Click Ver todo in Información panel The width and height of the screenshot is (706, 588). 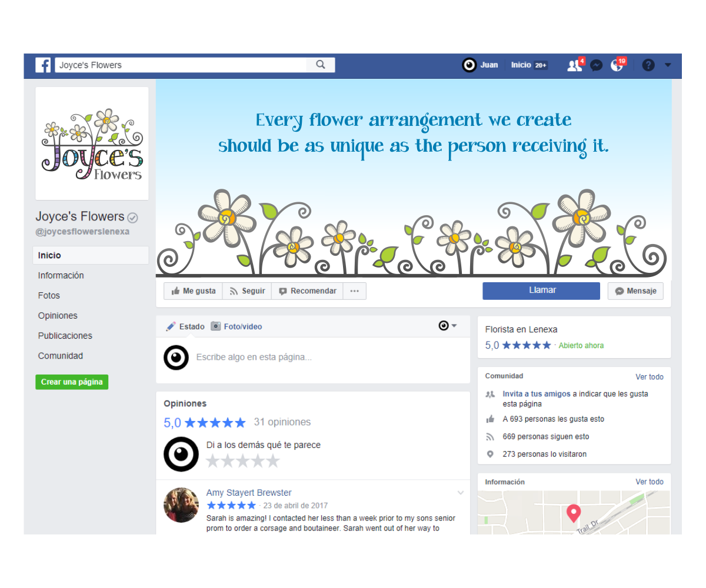650,482
